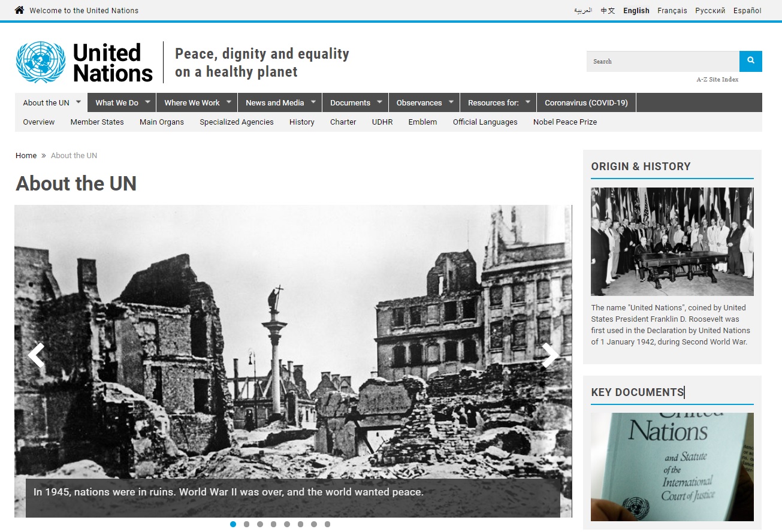Open the Emblem submenu link
The width and height of the screenshot is (782, 532).
[x=422, y=122]
